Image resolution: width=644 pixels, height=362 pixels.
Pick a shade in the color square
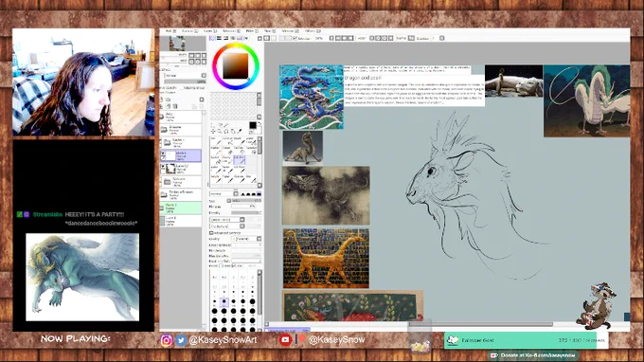pyautogui.click(x=235, y=66)
